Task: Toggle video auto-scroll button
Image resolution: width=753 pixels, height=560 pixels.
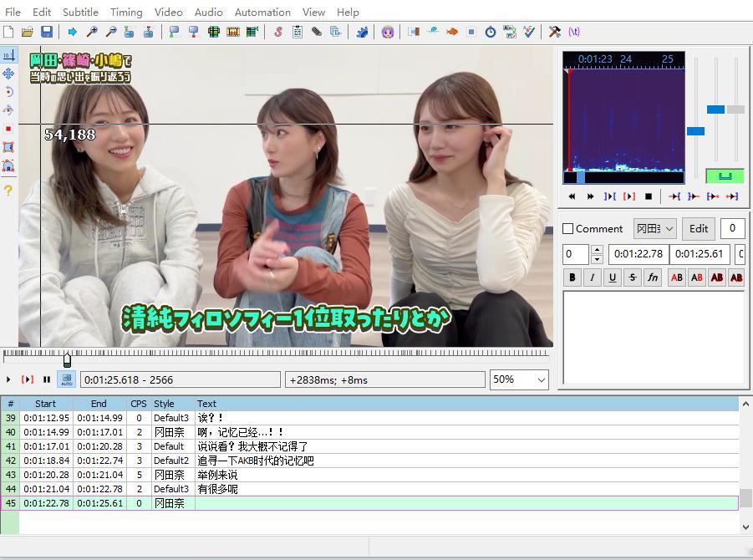Action: (x=66, y=379)
